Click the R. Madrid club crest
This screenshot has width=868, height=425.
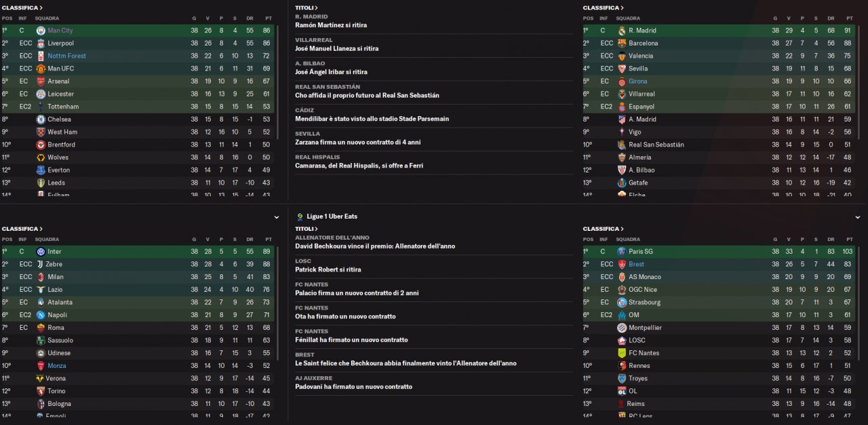pyautogui.click(x=622, y=31)
